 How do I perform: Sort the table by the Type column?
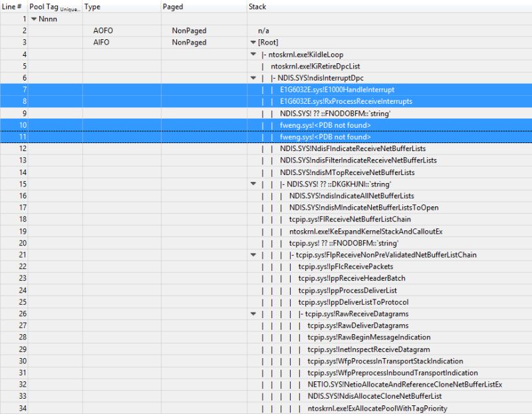coord(93,6)
